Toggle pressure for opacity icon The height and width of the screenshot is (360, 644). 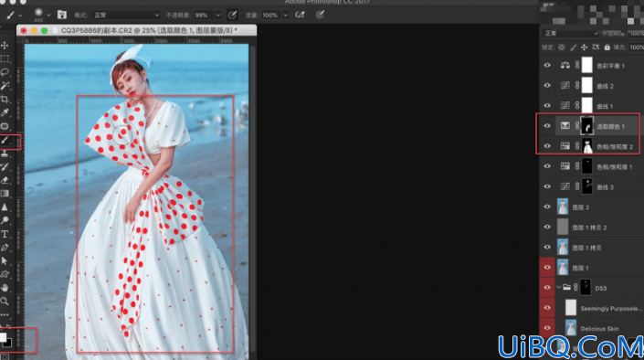pos(232,15)
